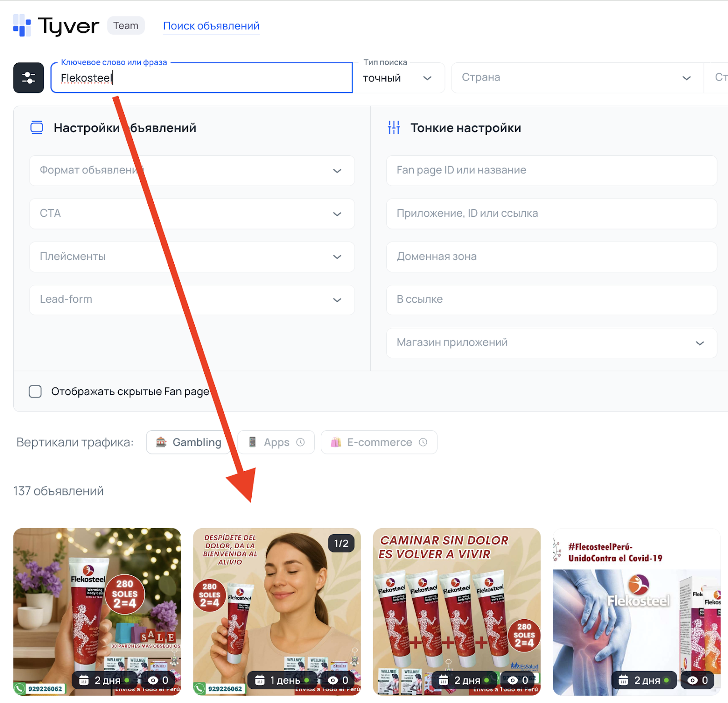Click the 'Настройки объявлений' heading
The width and height of the screenshot is (728, 703).
tap(125, 128)
